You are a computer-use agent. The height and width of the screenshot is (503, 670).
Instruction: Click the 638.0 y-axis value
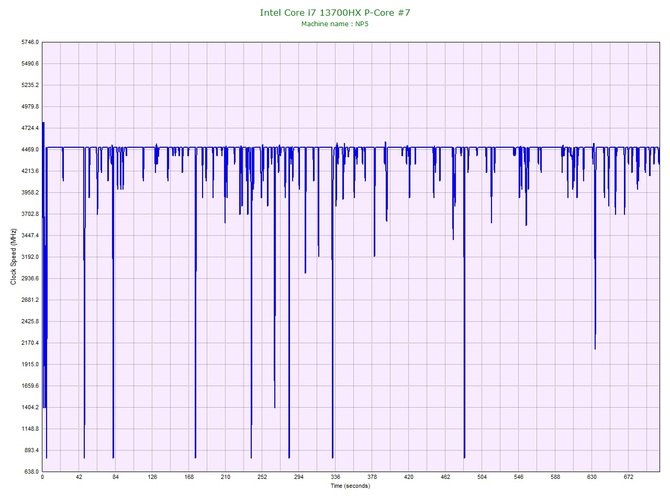32,472
